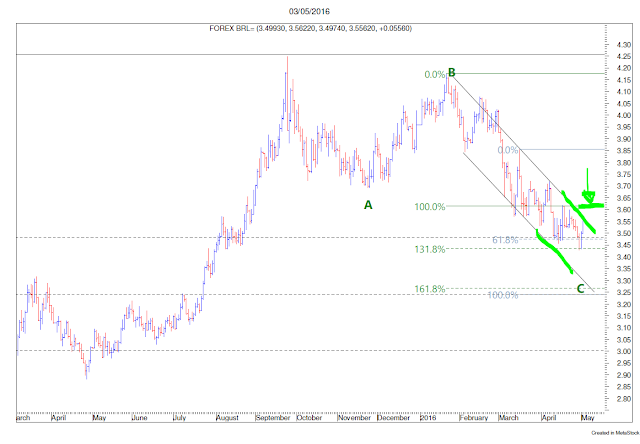Select the 61.8% retracement label

[505, 240]
